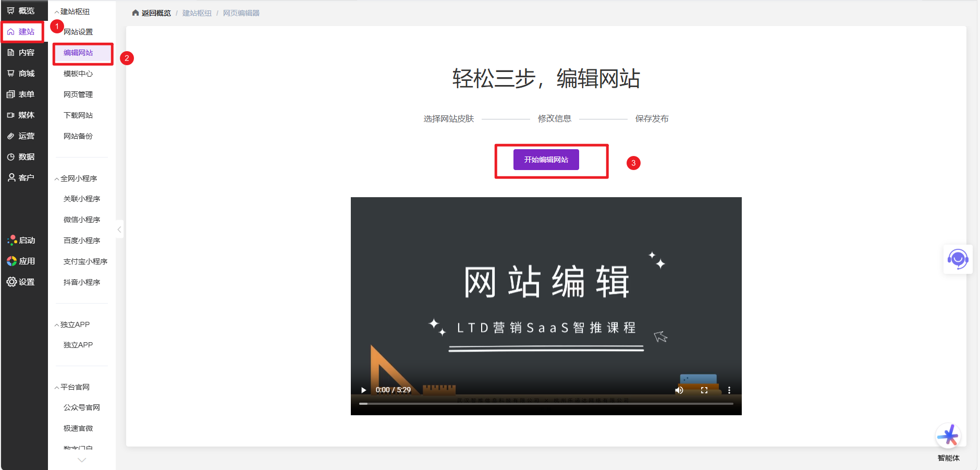Collapse the 独立APP section
980x470 pixels.
[x=57, y=325]
